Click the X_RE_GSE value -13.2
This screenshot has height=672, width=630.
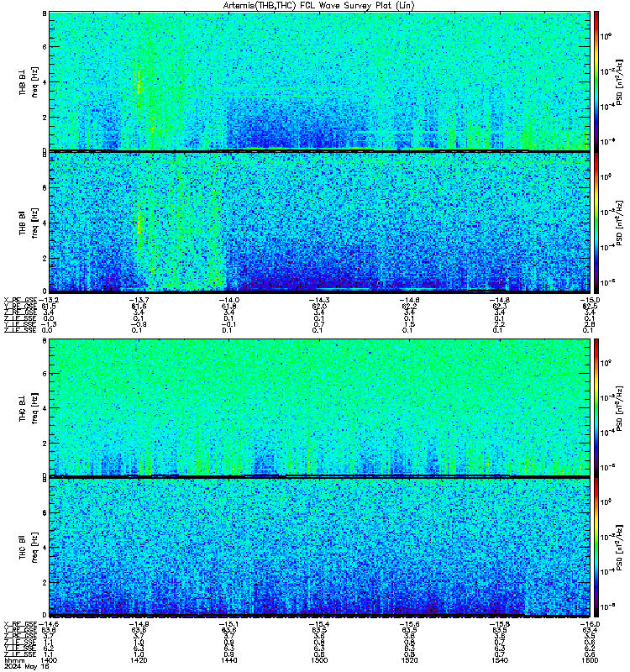(49, 300)
